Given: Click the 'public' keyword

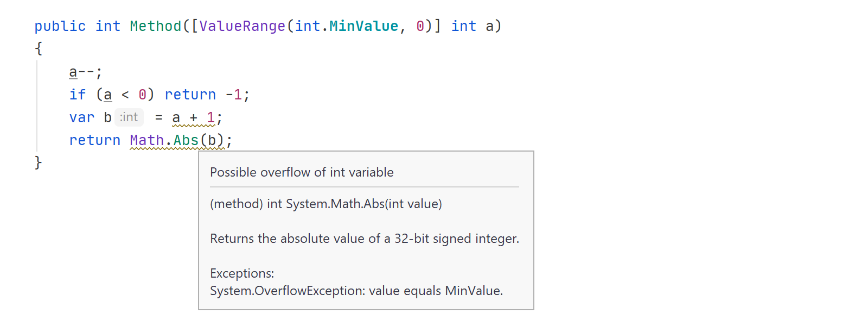Looking at the screenshot, I should coord(60,26).
